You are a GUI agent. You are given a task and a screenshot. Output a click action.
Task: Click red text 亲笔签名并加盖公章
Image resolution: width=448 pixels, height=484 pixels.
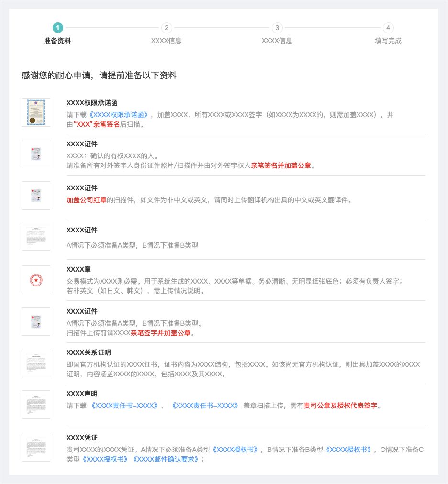point(281,165)
